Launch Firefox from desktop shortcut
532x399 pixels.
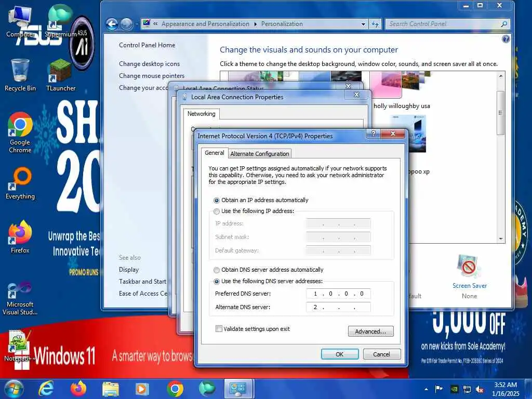click(x=20, y=237)
